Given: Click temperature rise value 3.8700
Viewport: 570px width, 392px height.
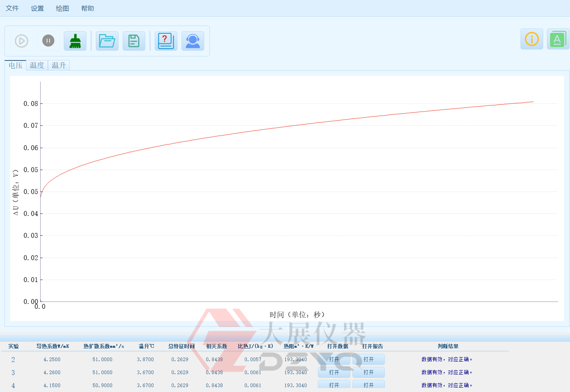Looking at the screenshot, I should [x=145, y=360].
